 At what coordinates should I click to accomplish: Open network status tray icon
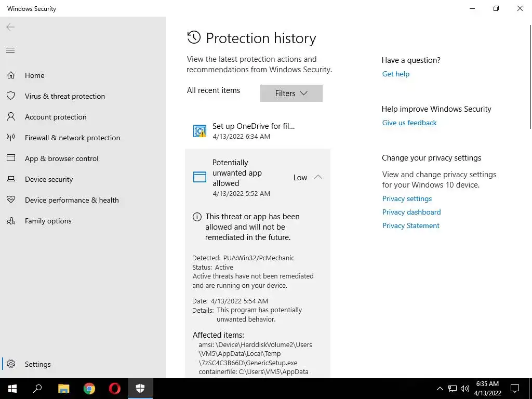click(x=453, y=389)
